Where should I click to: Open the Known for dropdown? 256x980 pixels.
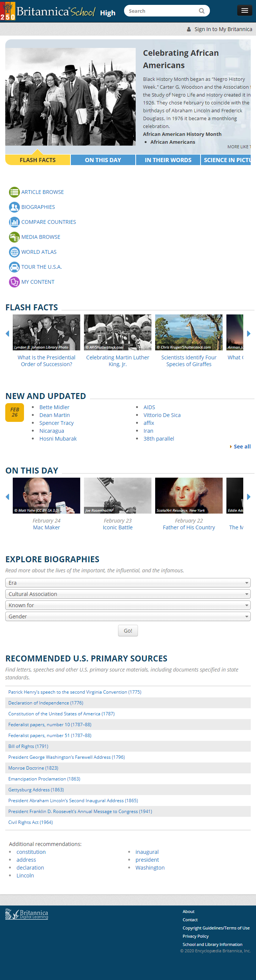[128, 605]
